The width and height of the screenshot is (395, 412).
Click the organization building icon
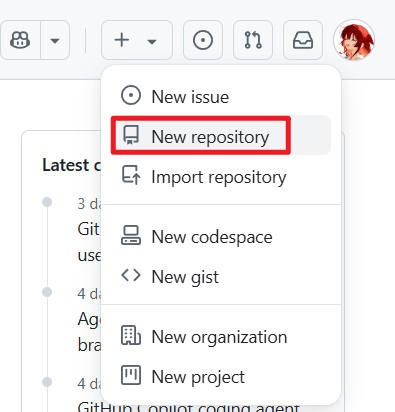coord(131,335)
